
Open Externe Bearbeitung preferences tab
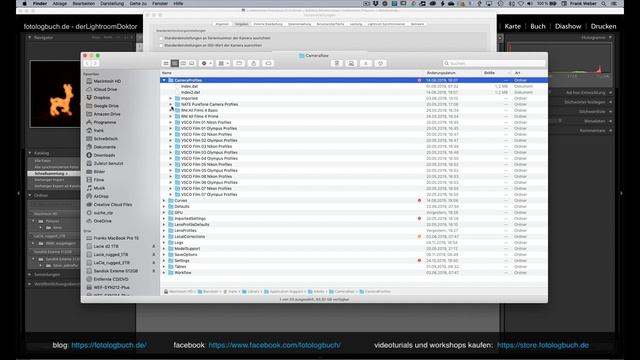(x=268, y=24)
